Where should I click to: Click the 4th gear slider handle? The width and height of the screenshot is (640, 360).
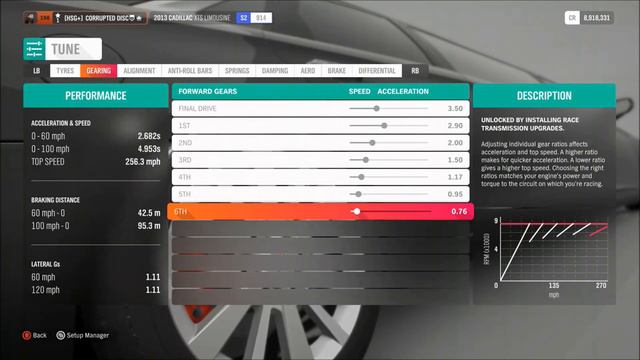pyautogui.click(x=361, y=177)
